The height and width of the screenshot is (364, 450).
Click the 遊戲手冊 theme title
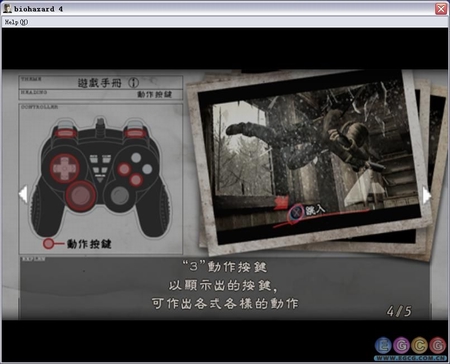pyautogui.click(x=100, y=83)
